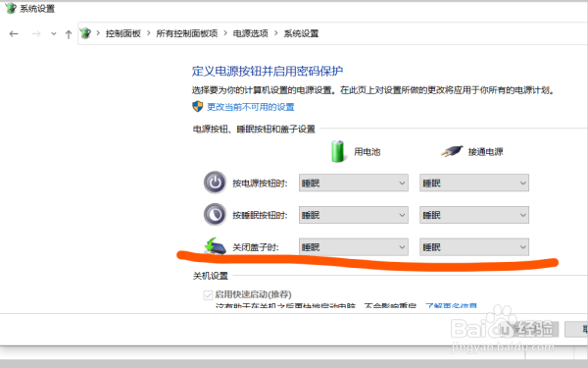
Task: Select 系统设置 breadcrumb item
Action: [301, 33]
